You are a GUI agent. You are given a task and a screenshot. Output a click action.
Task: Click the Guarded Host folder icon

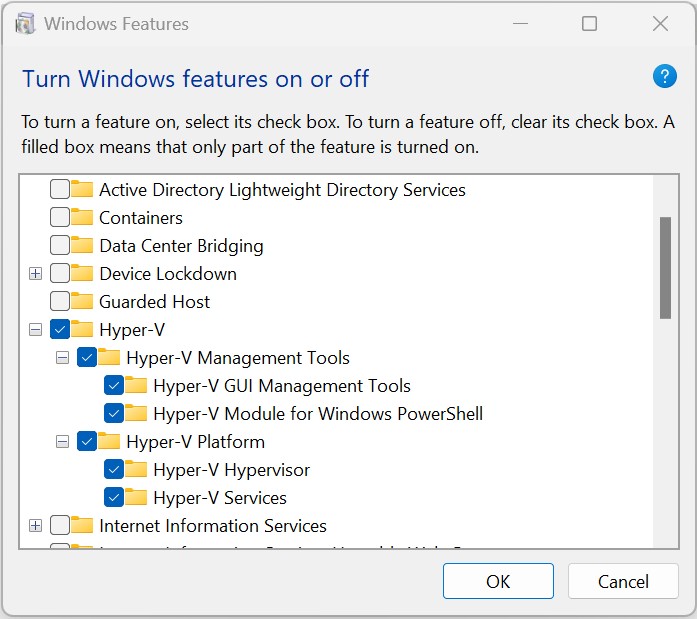coord(82,302)
